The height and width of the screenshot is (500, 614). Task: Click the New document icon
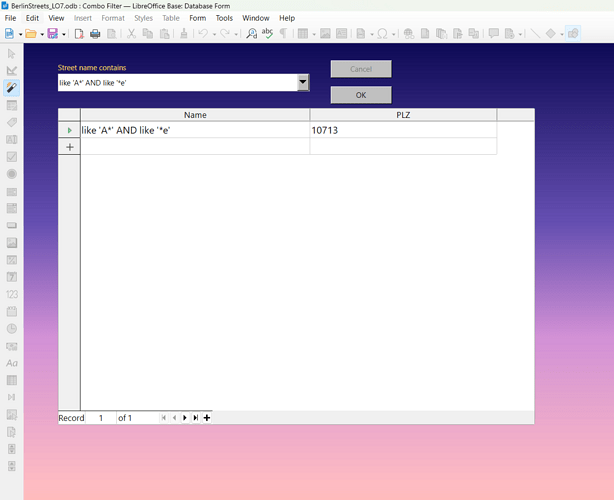click(9, 33)
